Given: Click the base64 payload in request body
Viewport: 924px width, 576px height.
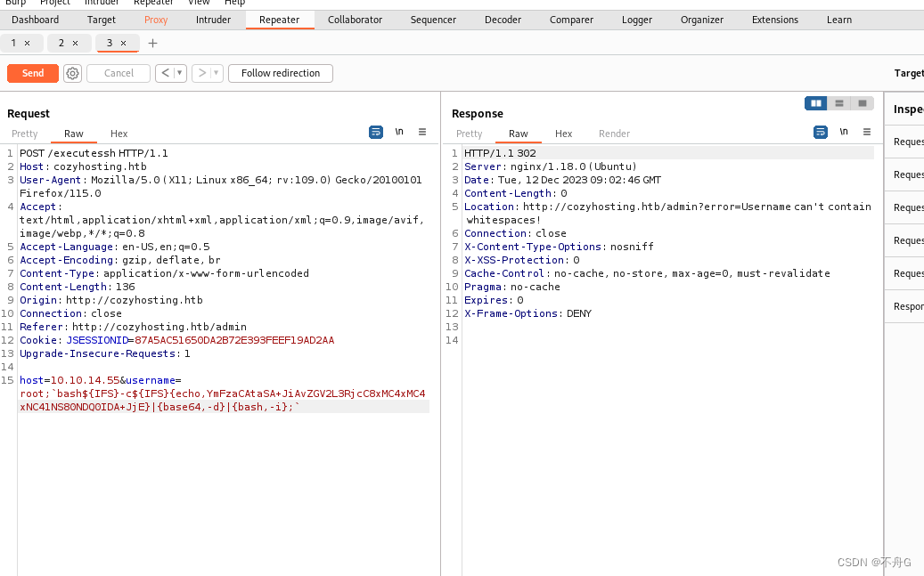Looking at the screenshot, I should (x=222, y=401).
